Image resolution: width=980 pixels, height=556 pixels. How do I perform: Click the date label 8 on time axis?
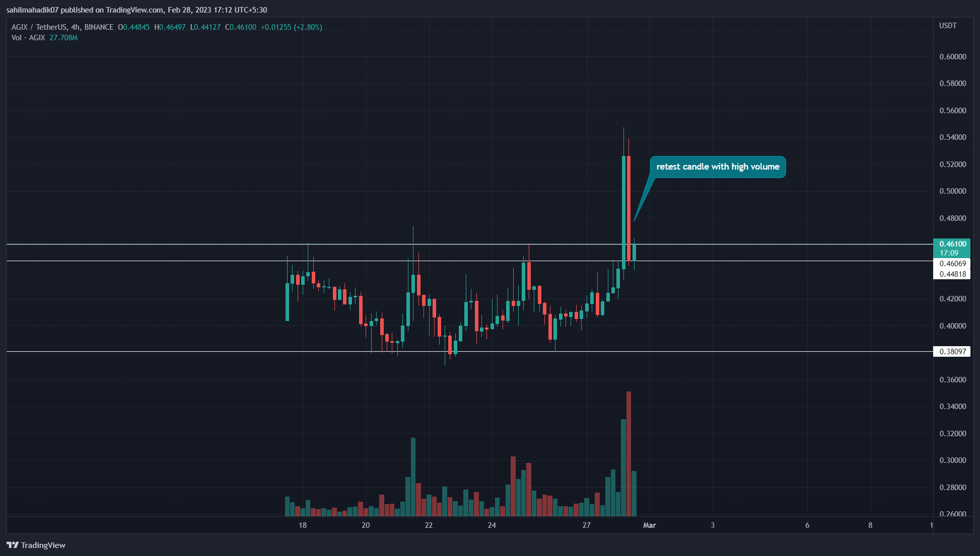pyautogui.click(x=870, y=525)
